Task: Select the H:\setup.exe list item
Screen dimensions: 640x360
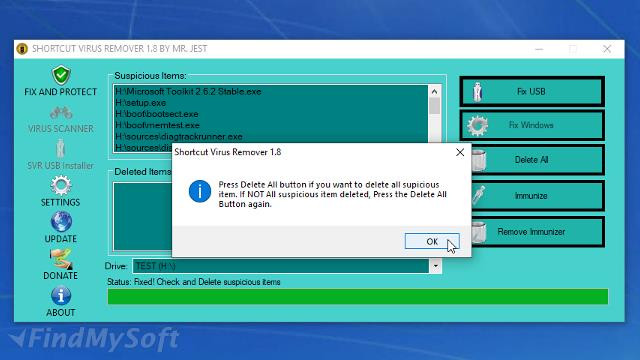Action: [140, 103]
